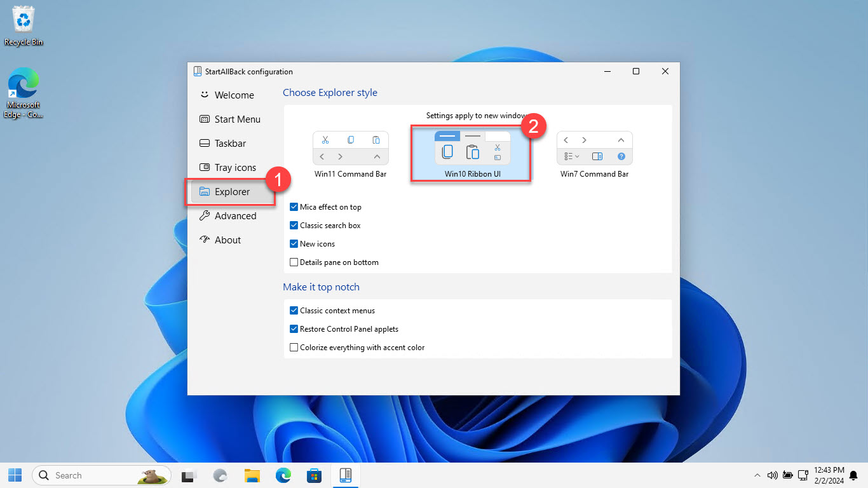
Task: Click the Start Menu sidebar icon
Action: (205, 119)
